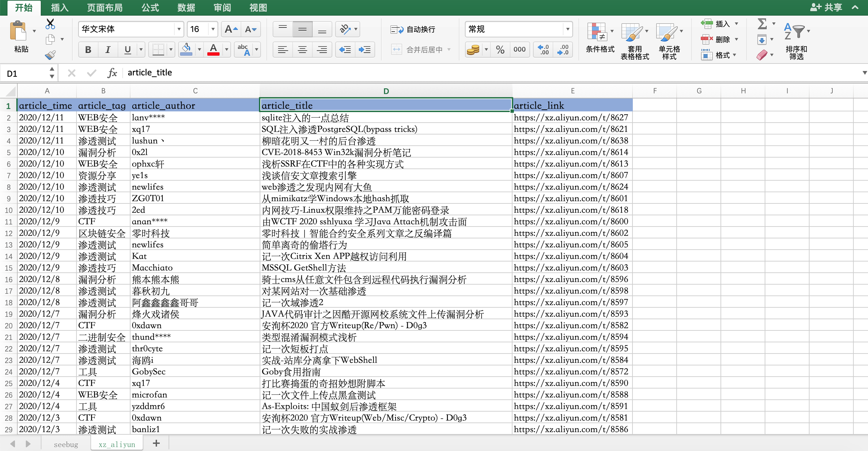Add a new sheet with plus button
The height and width of the screenshot is (451, 868).
[x=156, y=443]
